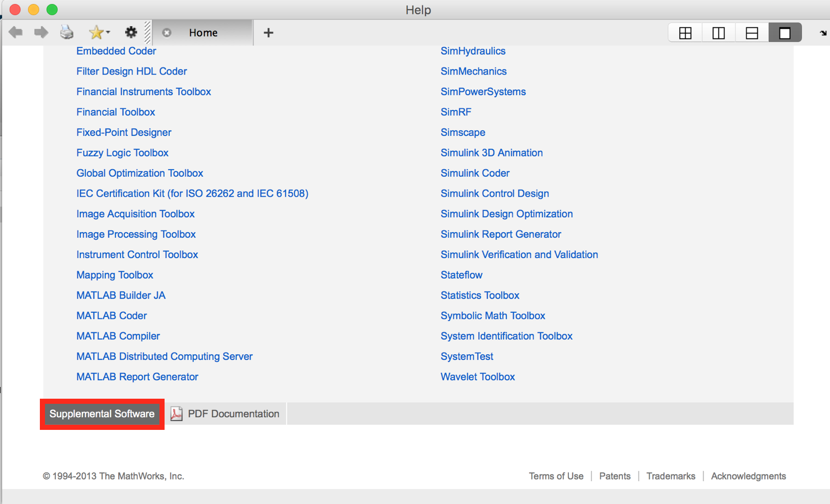Open MATLAB Distributed Computing Server link
Image resolution: width=830 pixels, height=504 pixels.
164,357
